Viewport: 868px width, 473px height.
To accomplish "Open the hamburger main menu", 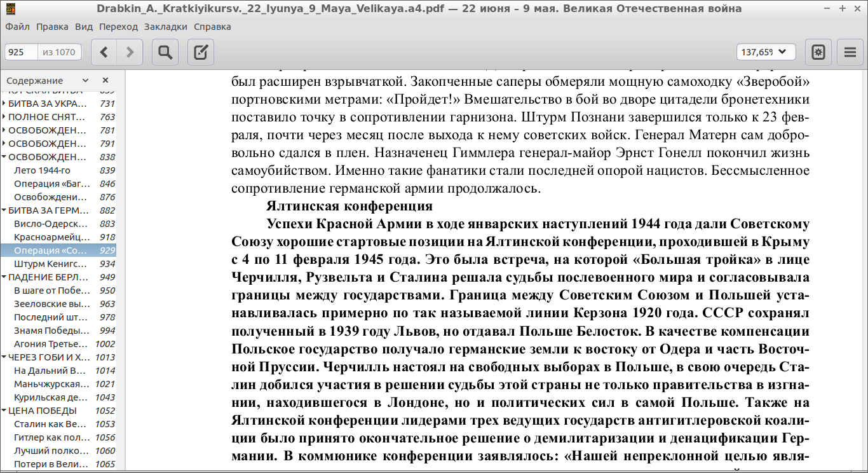I will point(850,52).
